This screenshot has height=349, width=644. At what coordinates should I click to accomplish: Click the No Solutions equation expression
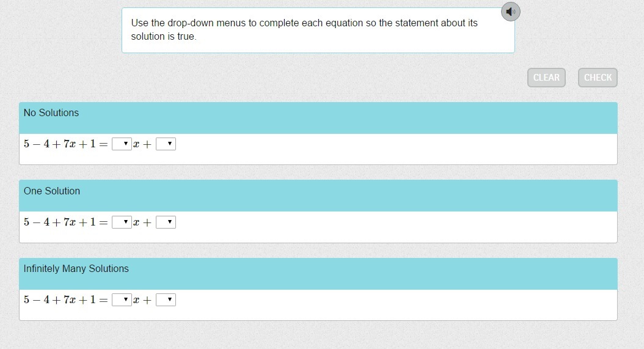(65, 144)
